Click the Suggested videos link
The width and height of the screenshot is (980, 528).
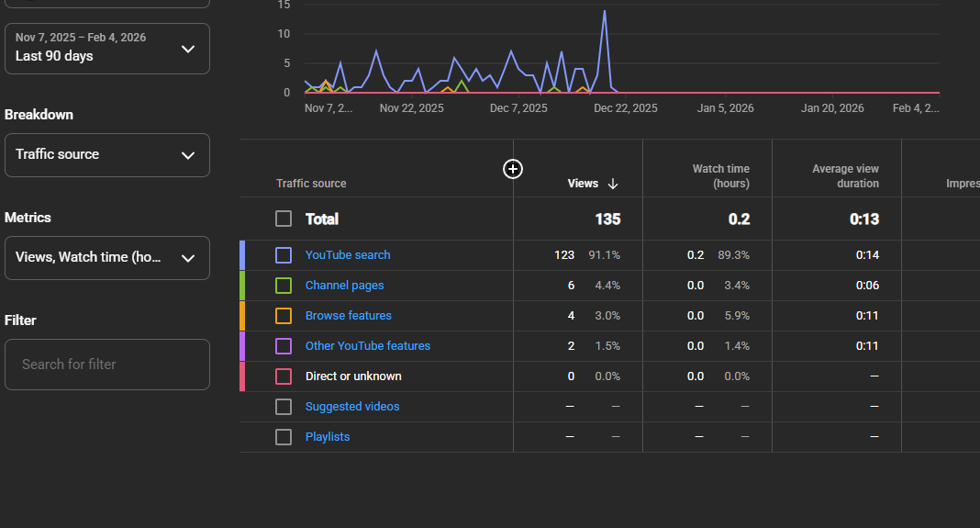point(352,407)
